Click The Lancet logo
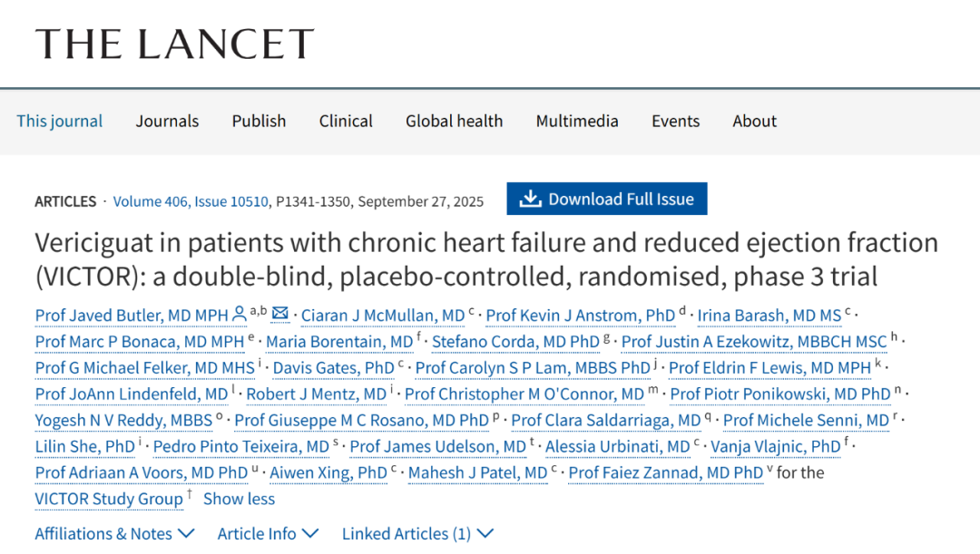 pyautogui.click(x=174, y=44)
